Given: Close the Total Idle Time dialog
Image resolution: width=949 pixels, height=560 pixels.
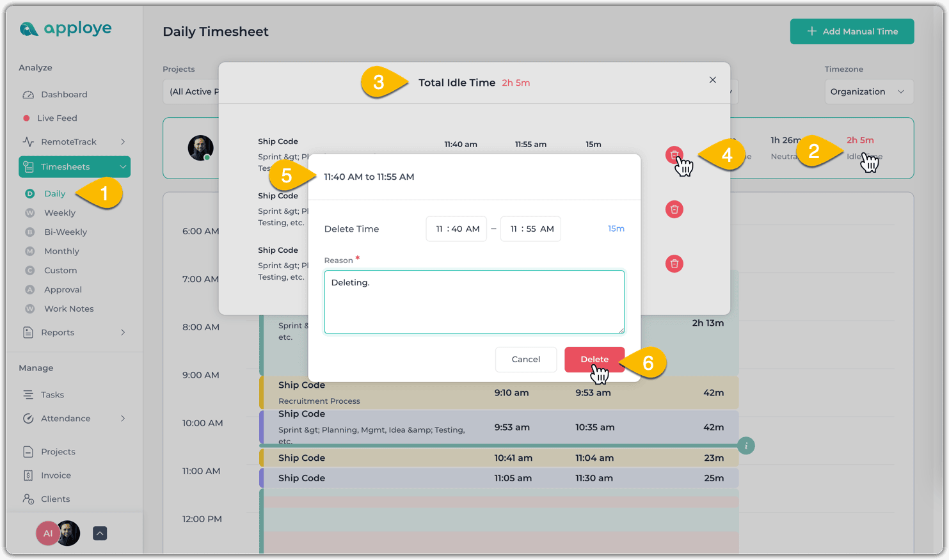Looking at the screenshot, I should (x=712, y=80).
